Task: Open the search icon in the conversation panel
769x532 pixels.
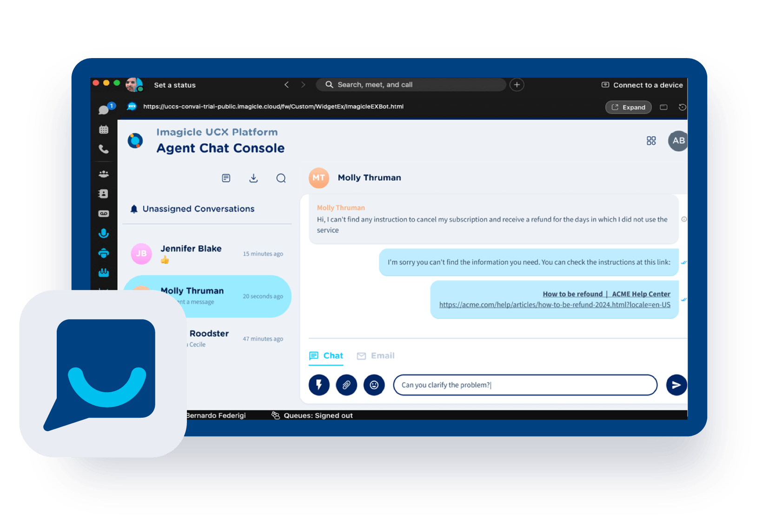Action: (x=281, y=178)
